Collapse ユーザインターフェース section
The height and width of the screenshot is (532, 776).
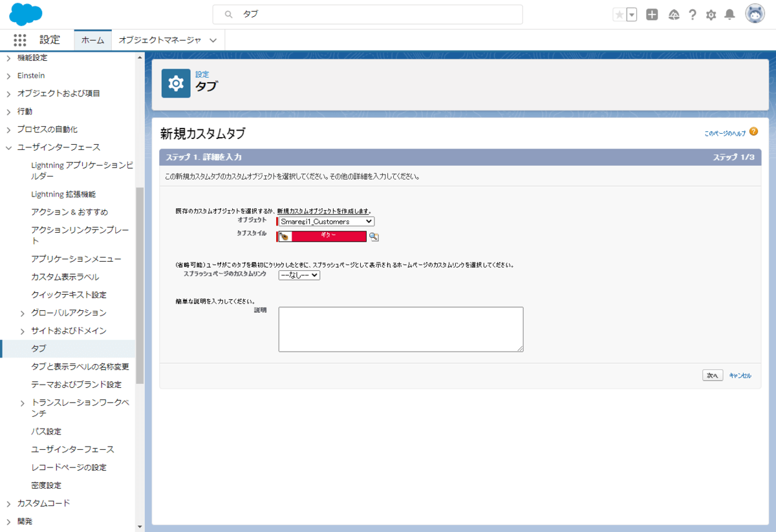(x=8, y=147)
